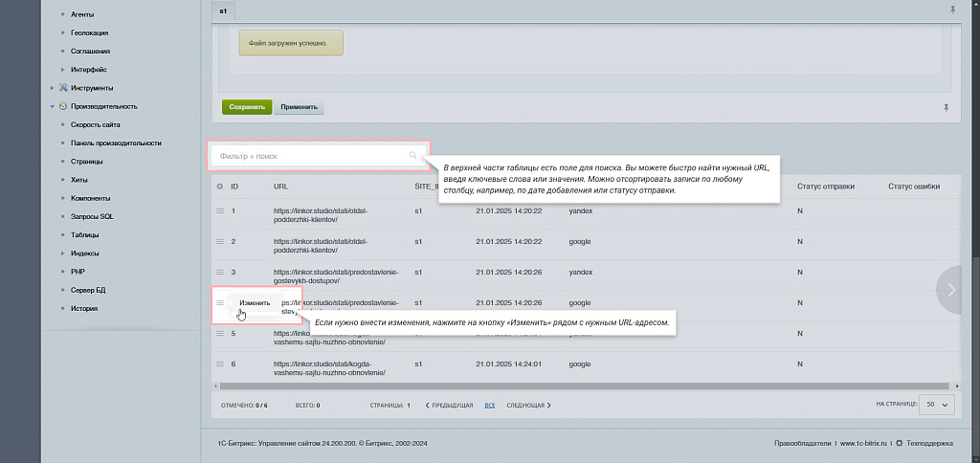Click the horizontal scrollbar below the table
Viewport: 980px width, 463px height.
pos(574,386)
